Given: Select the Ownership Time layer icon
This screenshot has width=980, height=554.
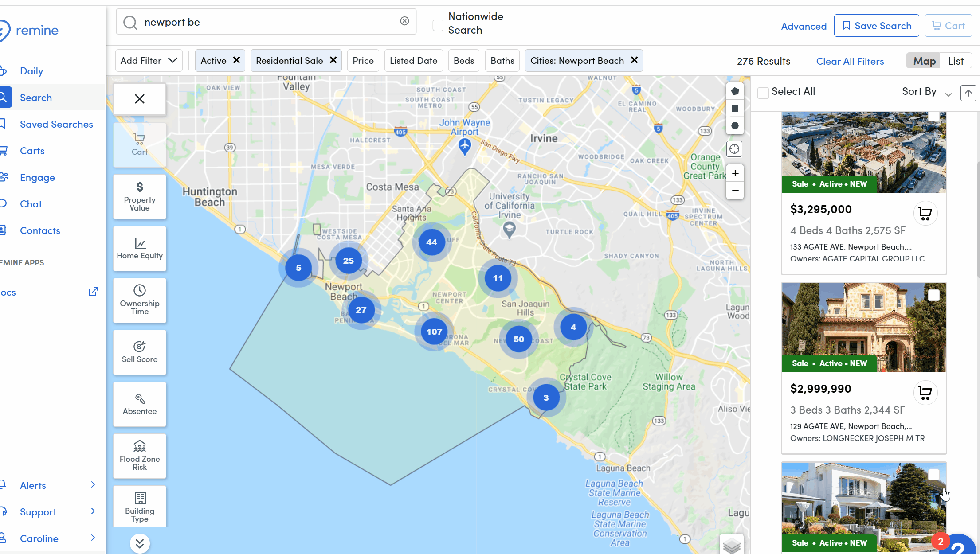Looking at the screenshot, I should pos(140,300).
